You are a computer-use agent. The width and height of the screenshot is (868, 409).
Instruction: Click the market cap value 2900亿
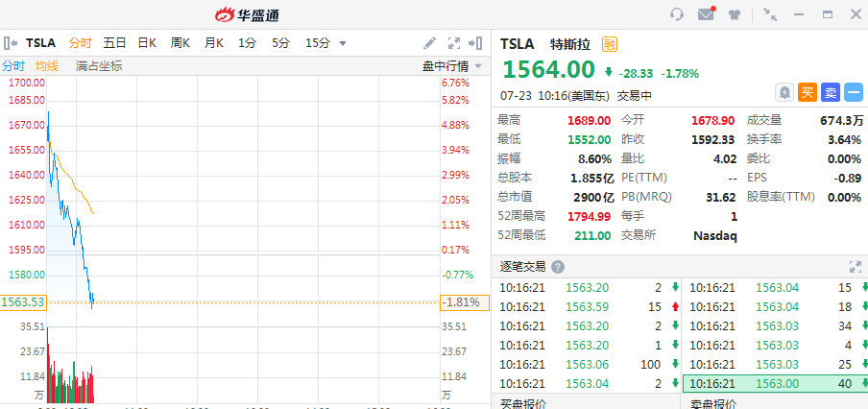[x=593, y=197]
